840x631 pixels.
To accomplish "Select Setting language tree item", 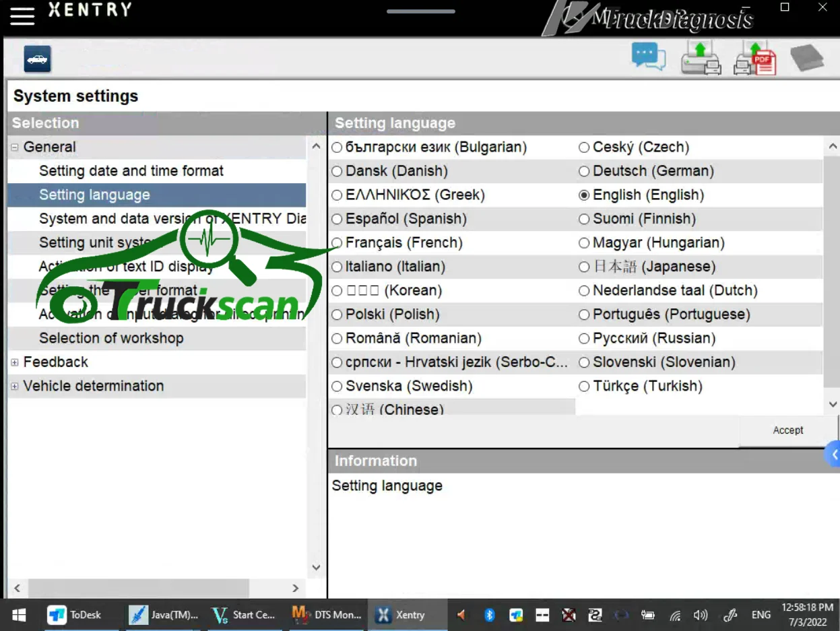I will point(94,195).
